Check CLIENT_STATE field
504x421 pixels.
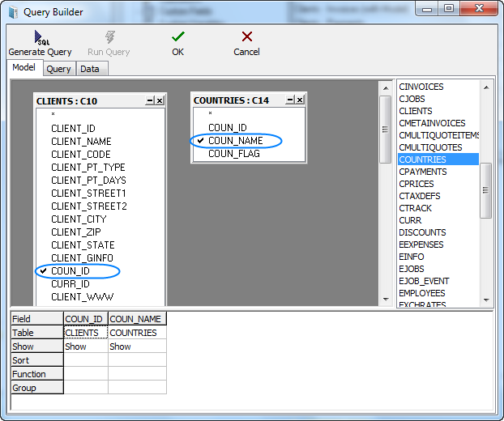83,245
